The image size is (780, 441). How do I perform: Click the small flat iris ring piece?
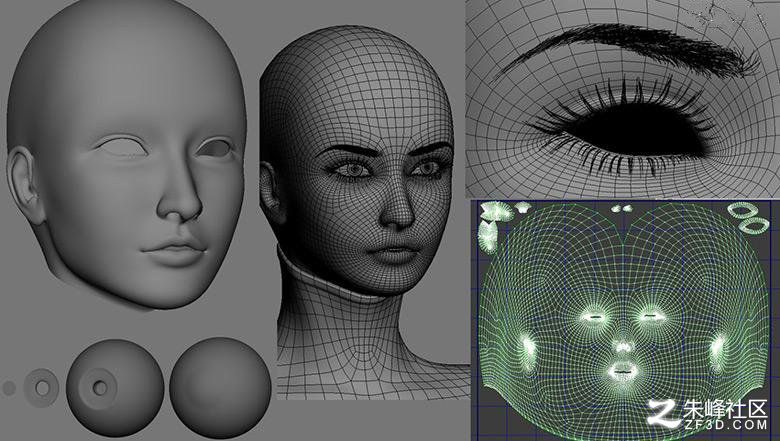(x=41, y=388)
